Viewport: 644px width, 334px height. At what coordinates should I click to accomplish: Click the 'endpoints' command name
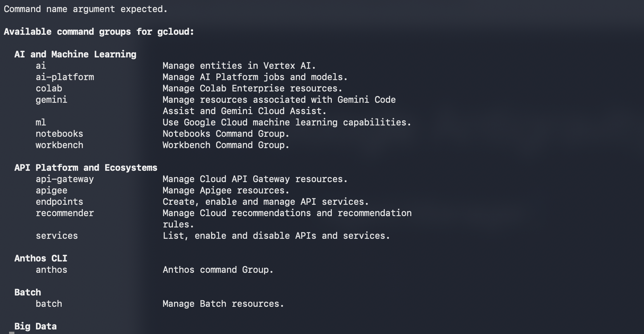[59, 202]
